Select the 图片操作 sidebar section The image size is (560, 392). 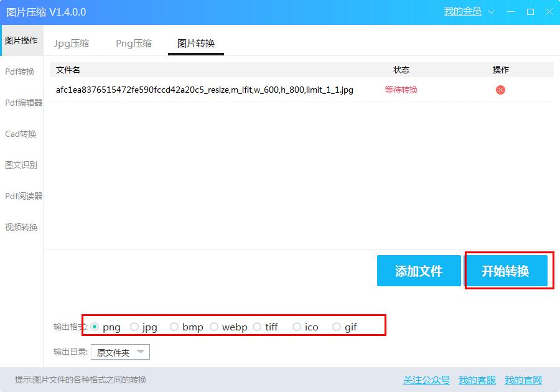22,39
